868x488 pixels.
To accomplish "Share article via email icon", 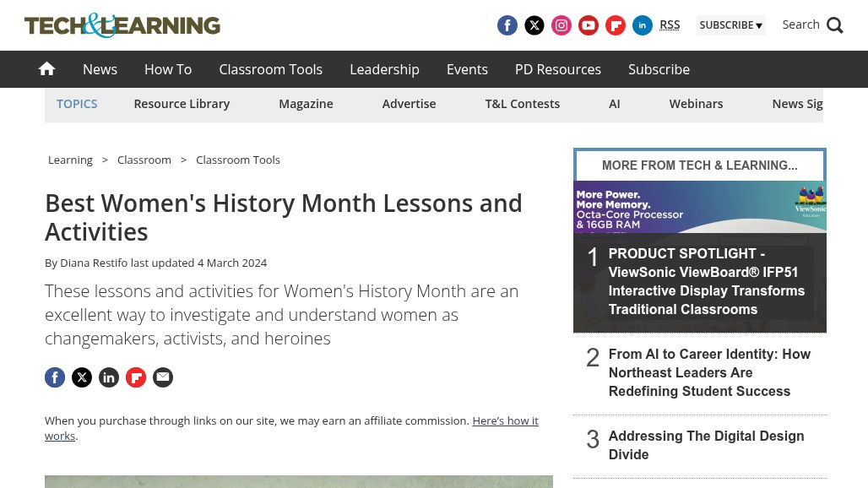I will tap(163, 377).
